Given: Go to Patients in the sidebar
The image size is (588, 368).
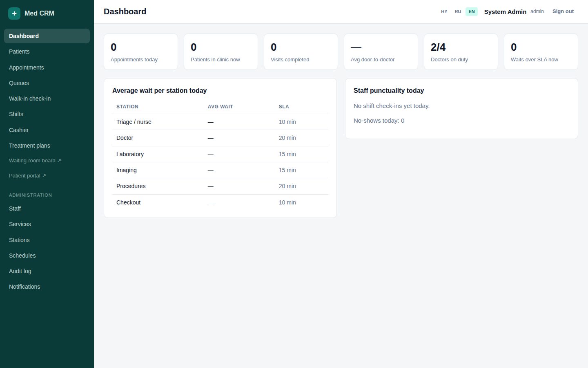Looking at the screenshot, I should [x=47, y=52].
